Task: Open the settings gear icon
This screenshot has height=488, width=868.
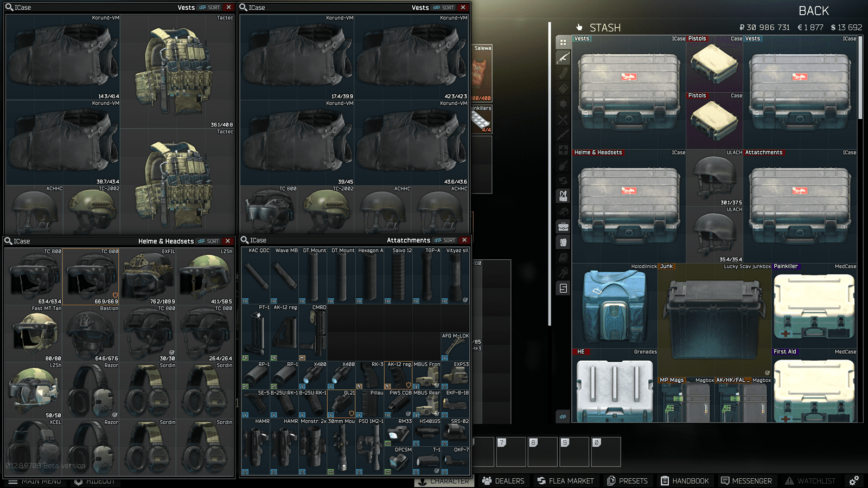Action: coord(854,481)
